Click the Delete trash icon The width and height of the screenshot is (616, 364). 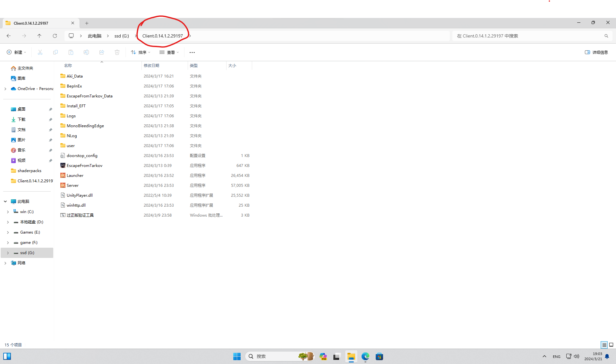[117, 52]
